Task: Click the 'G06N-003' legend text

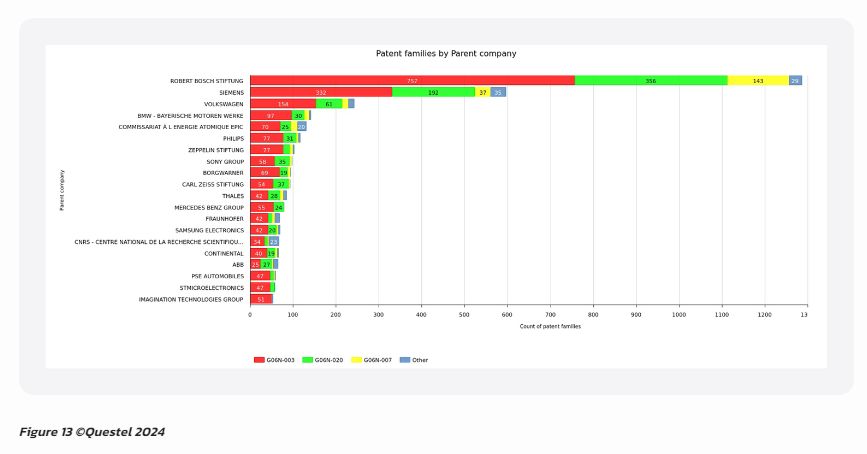Action: [x=280, y=360]
